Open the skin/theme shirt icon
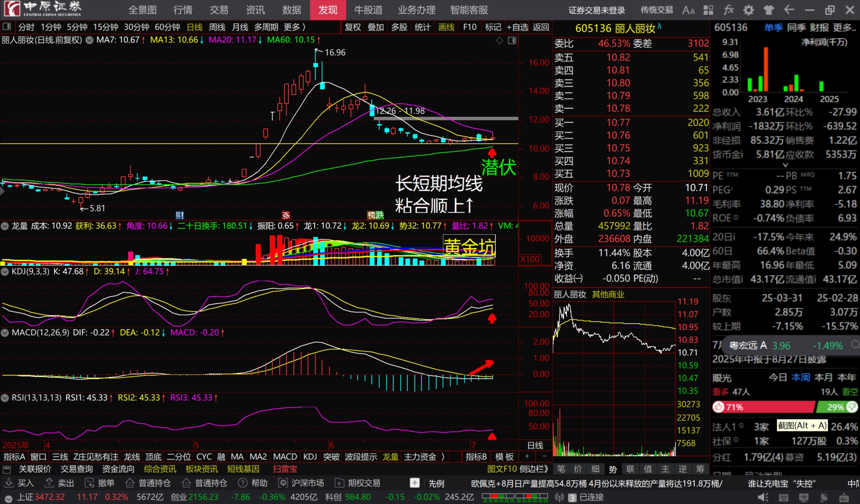The image size is (860, 504). (x=769, y=10)
